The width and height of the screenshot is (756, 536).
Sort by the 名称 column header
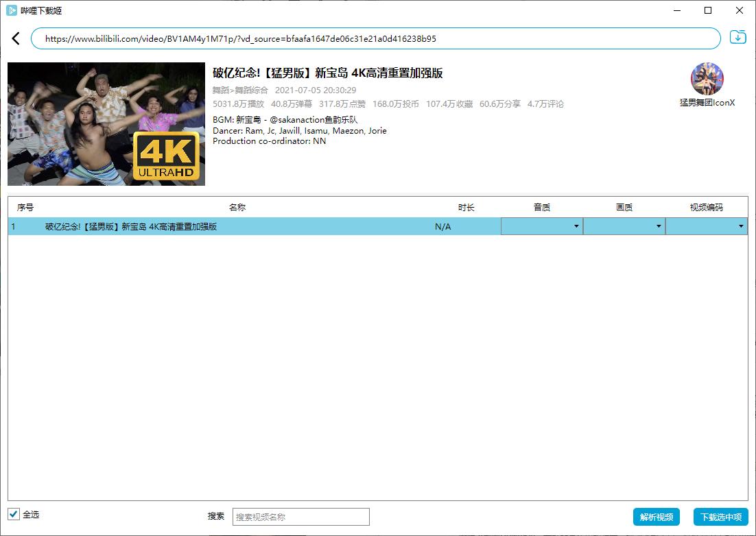pos(237,207)
